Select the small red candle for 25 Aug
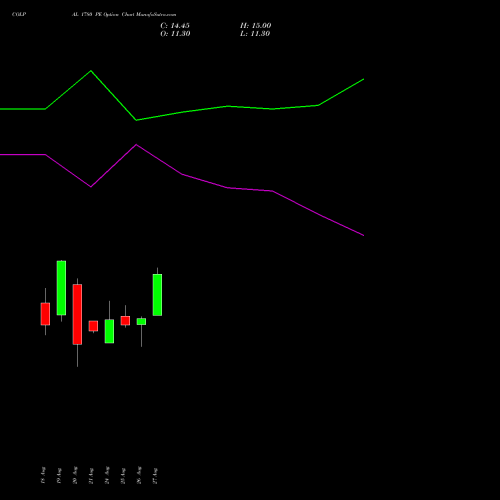The width and height of the screenshot is (500, 500). (x=125, y=321)
